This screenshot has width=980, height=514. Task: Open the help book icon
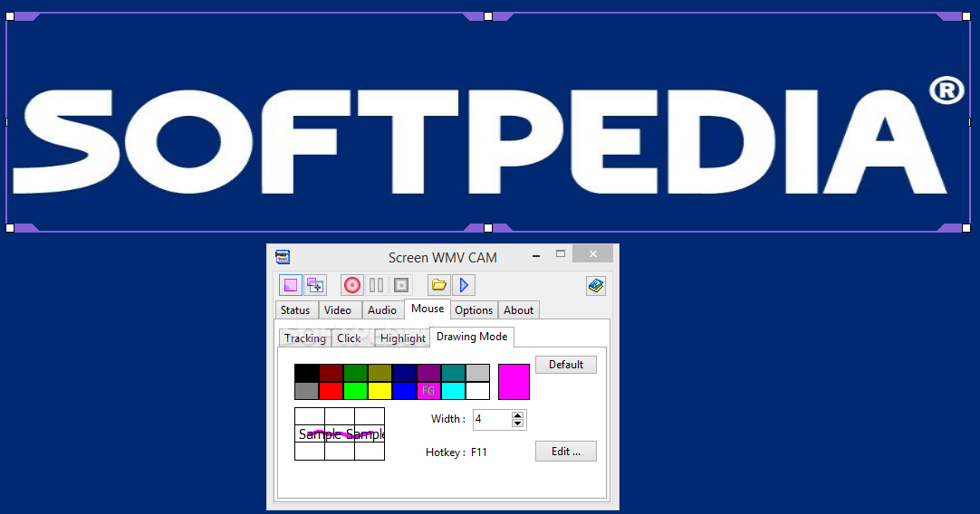[596, 285]
